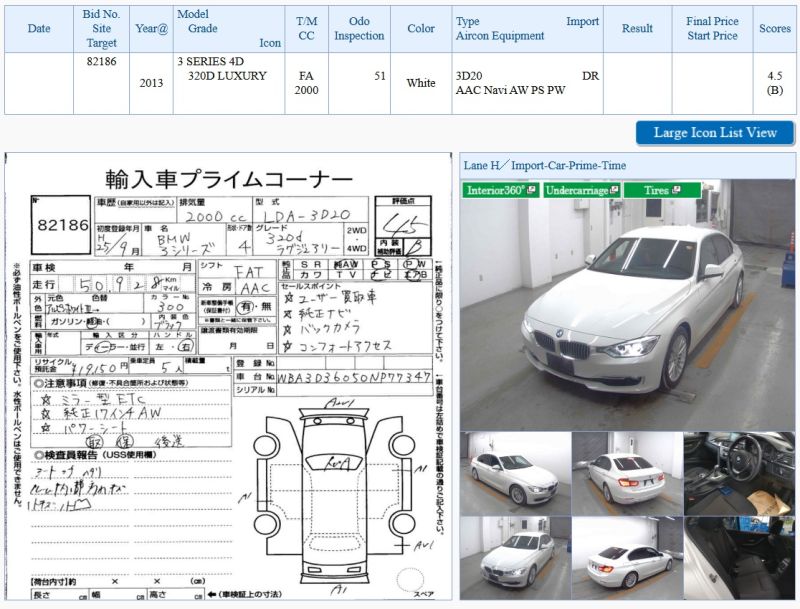This screenshot has height=609, width=800.
Task: Open the bottom-row rear-quarter view thumbnail
Action: (628, 558)
